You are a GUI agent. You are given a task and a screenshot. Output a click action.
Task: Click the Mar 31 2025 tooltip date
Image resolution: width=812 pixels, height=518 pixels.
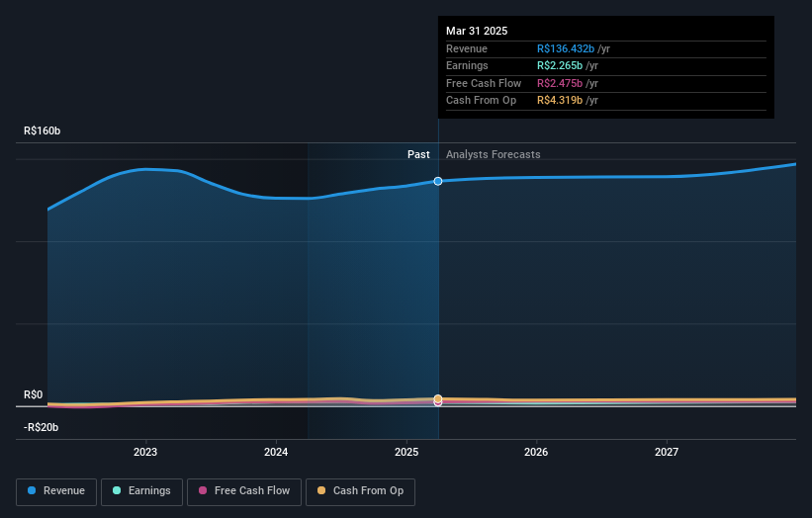(x=477, y=31)
